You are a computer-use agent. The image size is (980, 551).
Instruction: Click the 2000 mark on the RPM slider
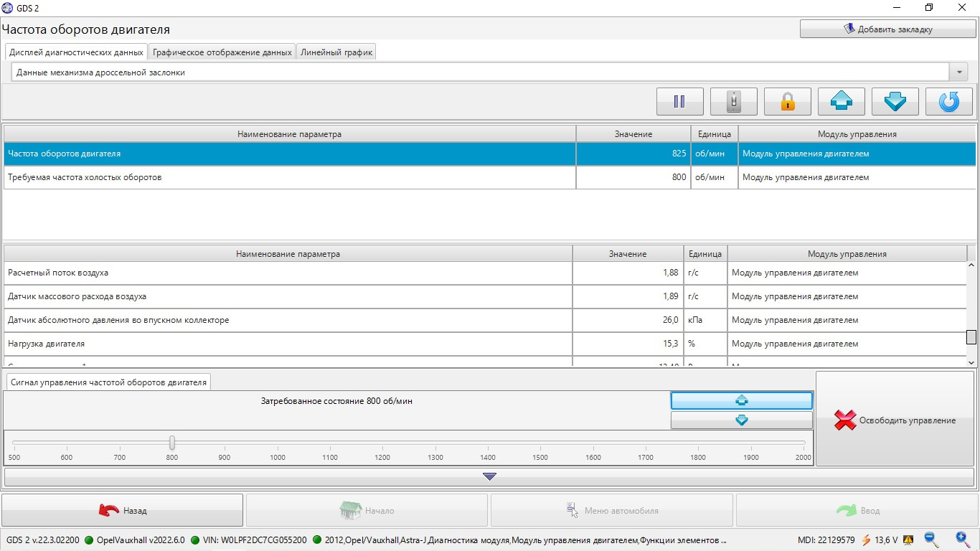click(803, 457)
